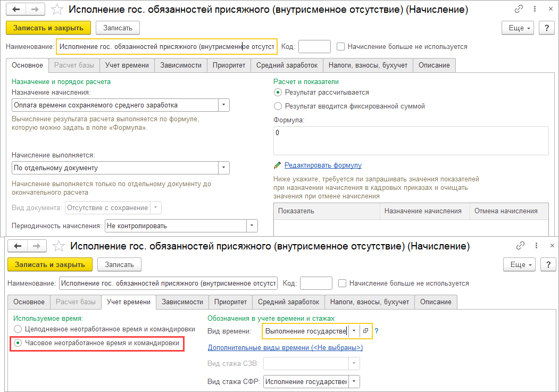Switch to the Учет времени tab in the upper form

coord(128,65)
